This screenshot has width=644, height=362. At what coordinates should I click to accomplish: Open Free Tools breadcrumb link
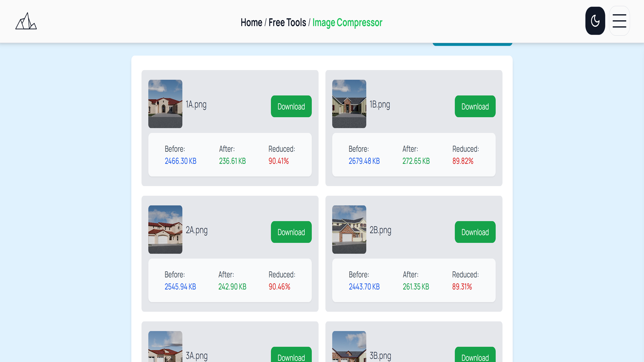(287, 22)
